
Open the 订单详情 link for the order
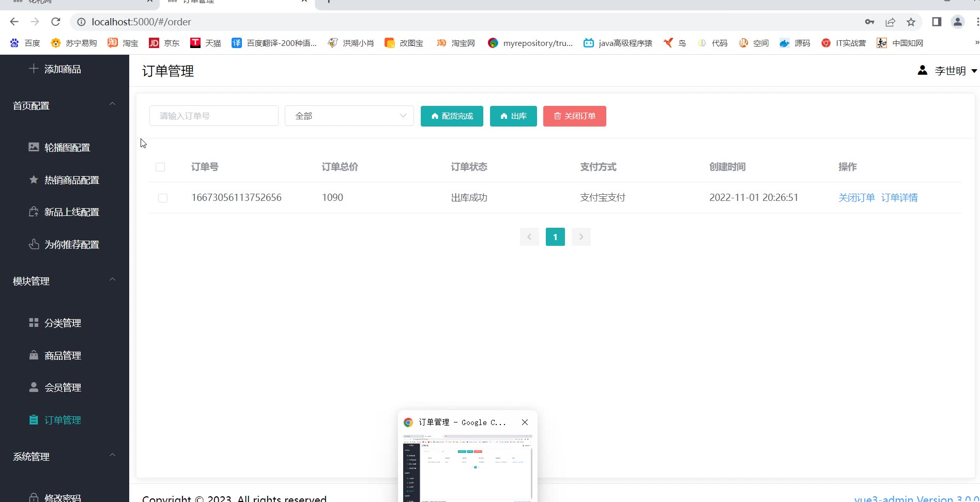pyautogui.click(x=899, y=198)
